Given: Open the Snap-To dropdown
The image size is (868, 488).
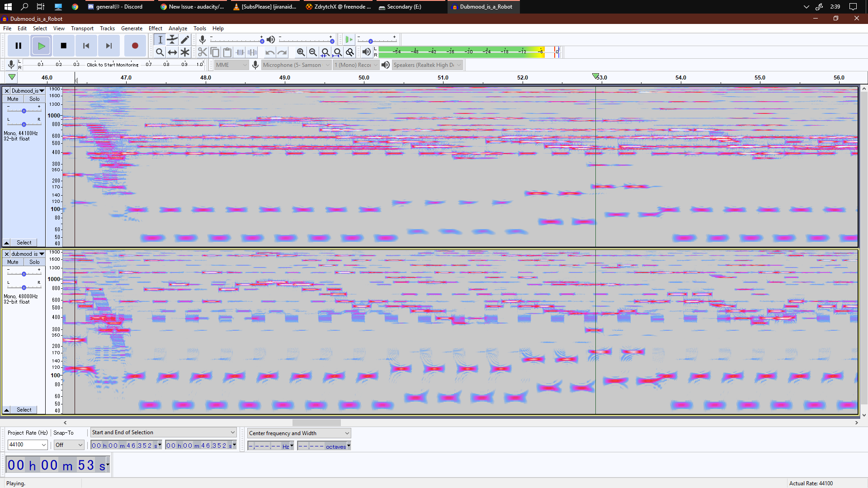Looking at the screenshot, I should 68,445.
